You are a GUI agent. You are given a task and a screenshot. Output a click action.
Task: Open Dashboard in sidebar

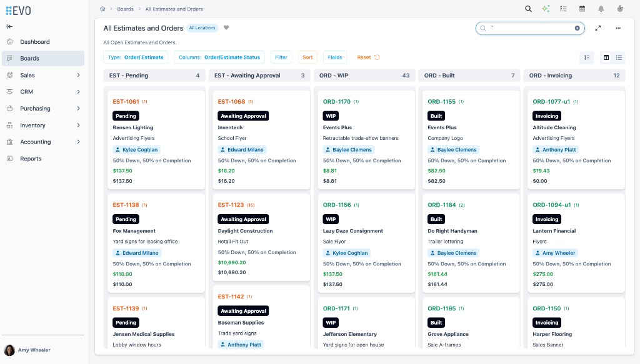pos(43,42)
